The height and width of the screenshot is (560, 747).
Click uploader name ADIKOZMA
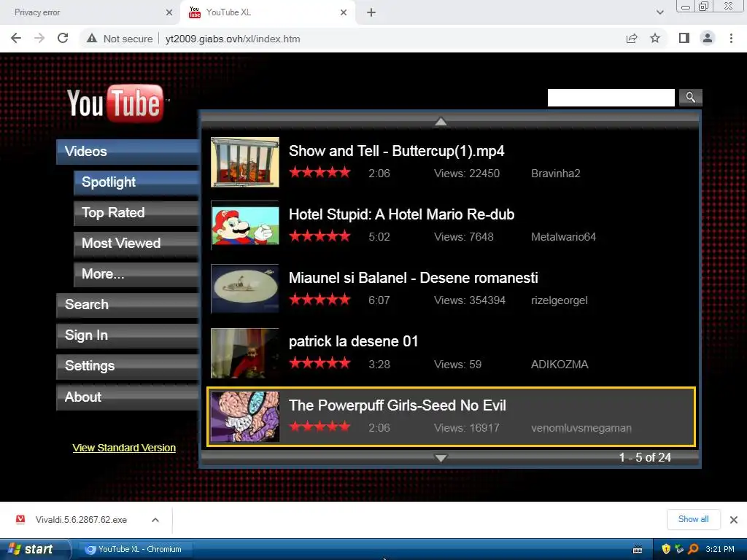point(560,365)
